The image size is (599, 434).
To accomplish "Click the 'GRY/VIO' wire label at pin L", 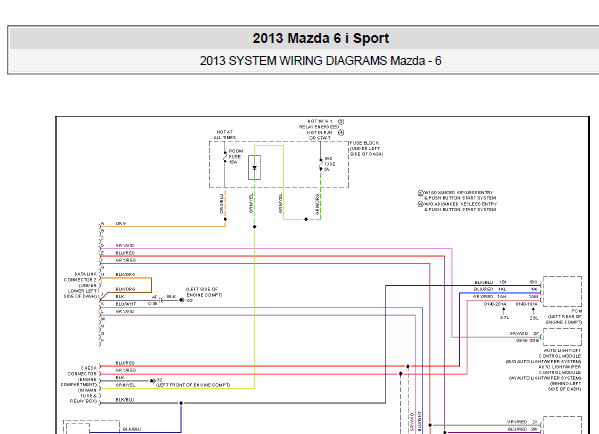I will click(x=125, y=312).
